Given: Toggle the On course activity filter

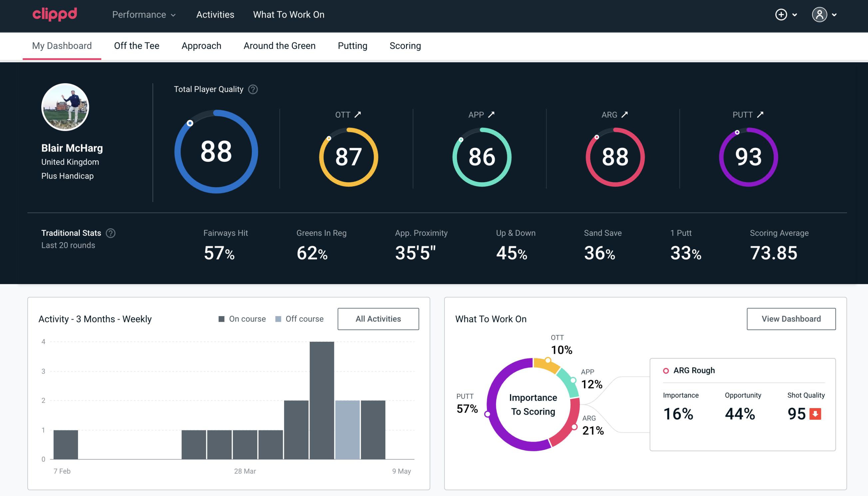Looking at the screenshot, I should tap(241, 319).
